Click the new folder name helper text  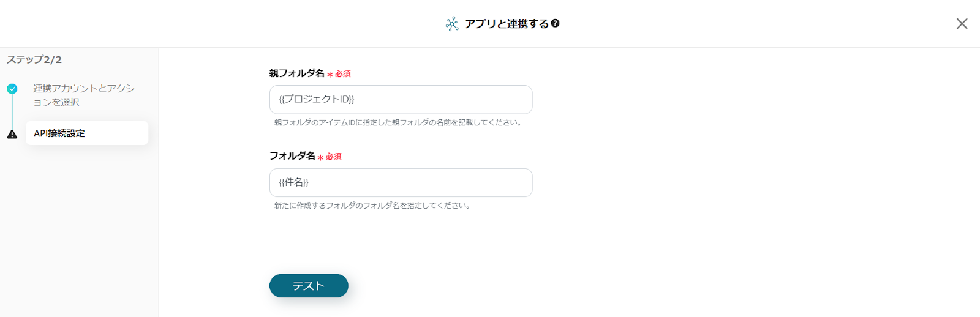click(x=372, y=206)
